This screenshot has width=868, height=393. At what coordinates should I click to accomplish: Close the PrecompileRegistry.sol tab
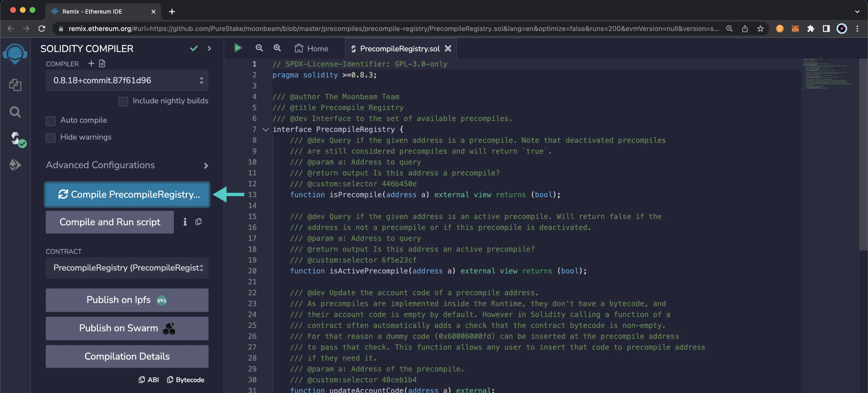[448, 48]
